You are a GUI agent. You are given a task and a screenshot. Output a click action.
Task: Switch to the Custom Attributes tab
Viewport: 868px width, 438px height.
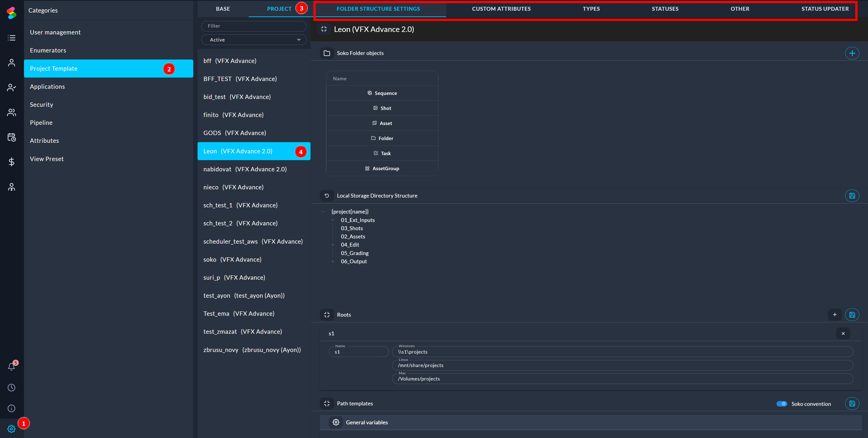pos(501,9)
